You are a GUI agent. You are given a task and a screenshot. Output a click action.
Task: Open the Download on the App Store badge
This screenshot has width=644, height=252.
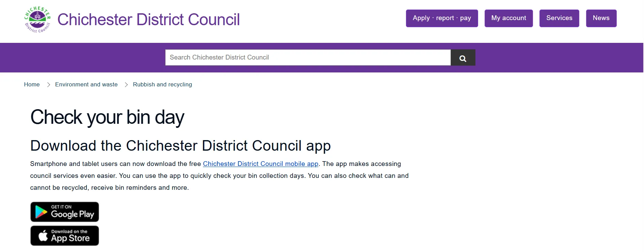[65, 236]
